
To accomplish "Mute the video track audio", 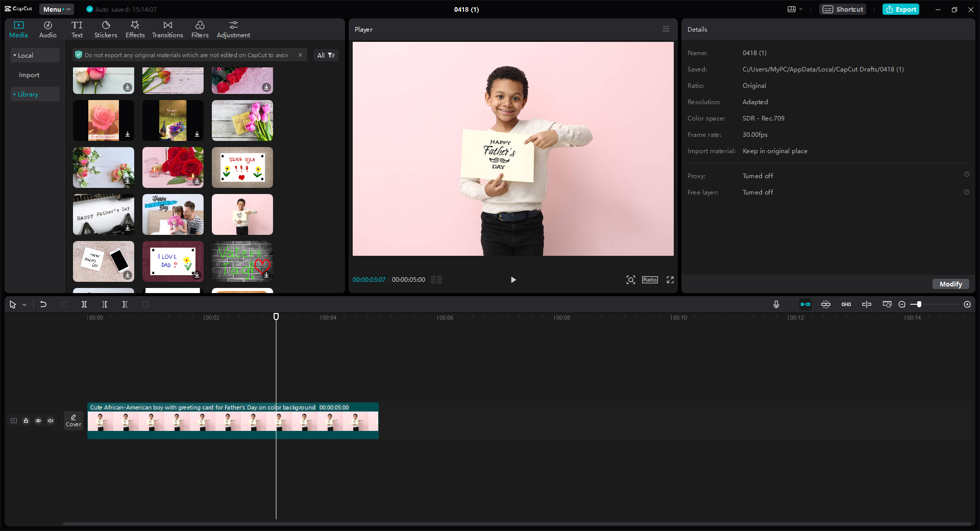I will click(x=51, y=421).
